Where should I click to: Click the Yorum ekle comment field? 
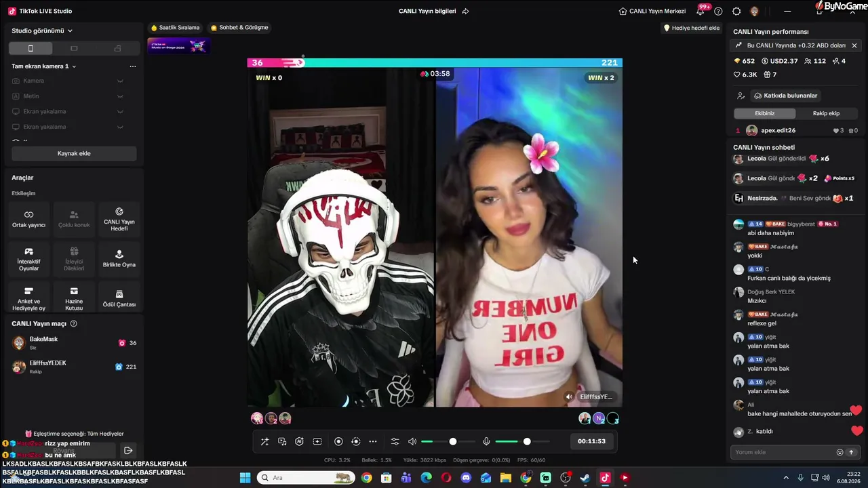[x=784, y=452]
